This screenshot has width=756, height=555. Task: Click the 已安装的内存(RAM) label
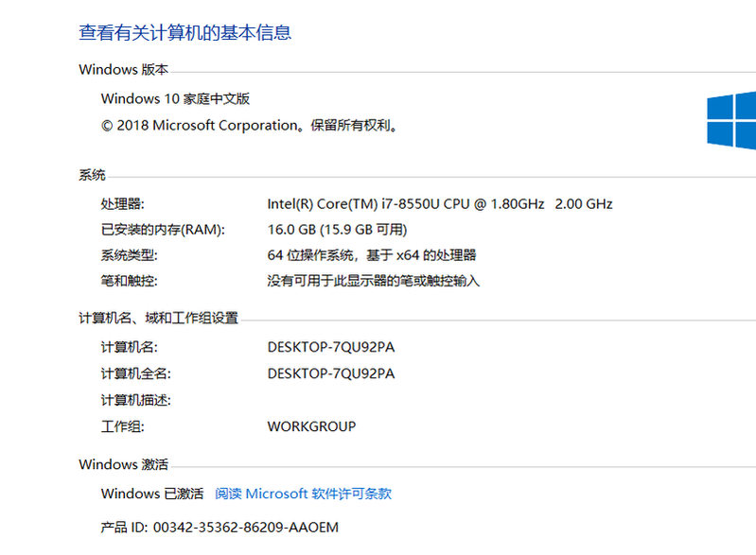(163, 230)
